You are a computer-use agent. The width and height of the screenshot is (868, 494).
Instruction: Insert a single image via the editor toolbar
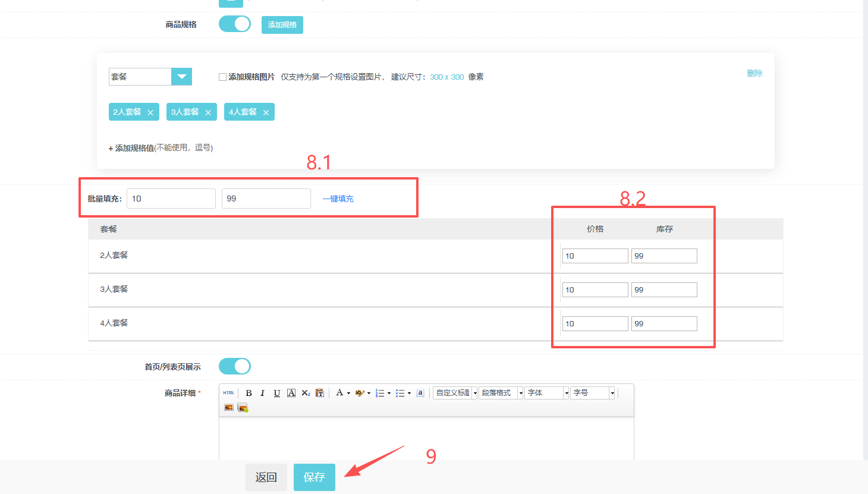(x=229, y=407)
